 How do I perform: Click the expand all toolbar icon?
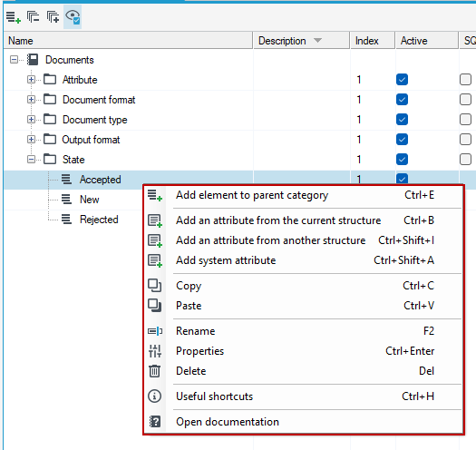[x=53, y=16]
